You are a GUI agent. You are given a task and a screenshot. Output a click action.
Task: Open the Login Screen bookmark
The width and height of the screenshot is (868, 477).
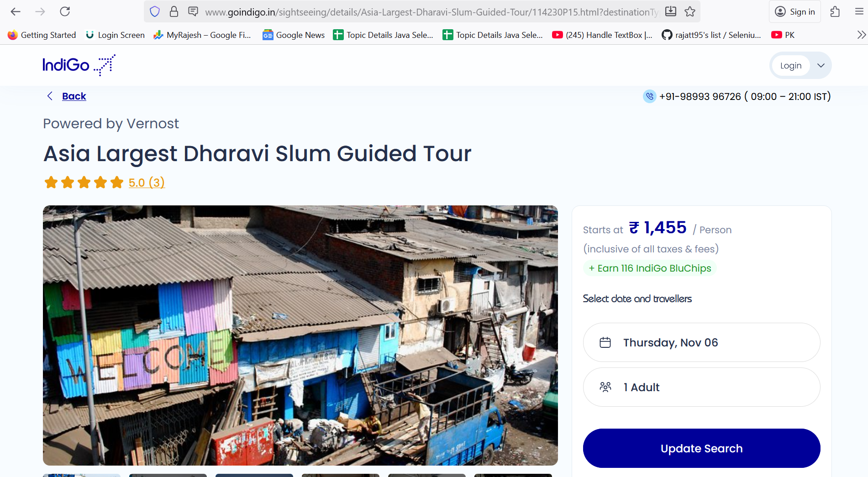[115, 35]
